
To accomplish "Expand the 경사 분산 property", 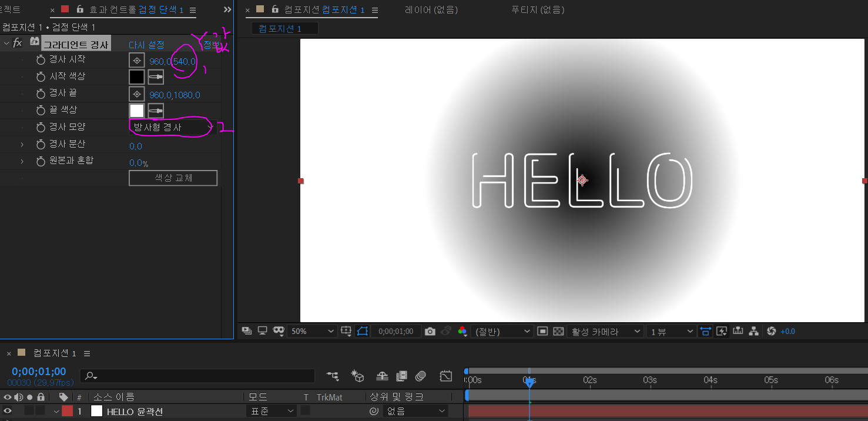I will (22, 145).
